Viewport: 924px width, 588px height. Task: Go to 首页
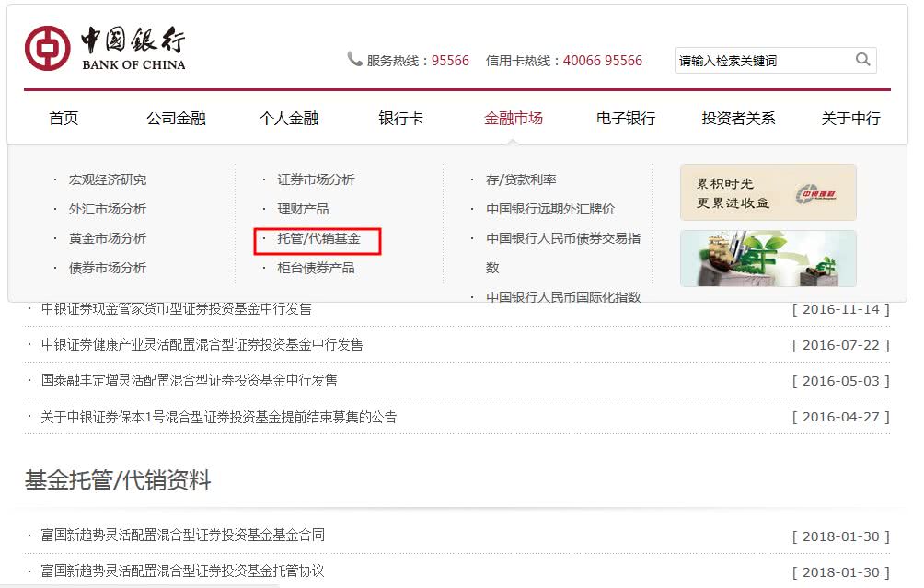(x=63, y=118)
